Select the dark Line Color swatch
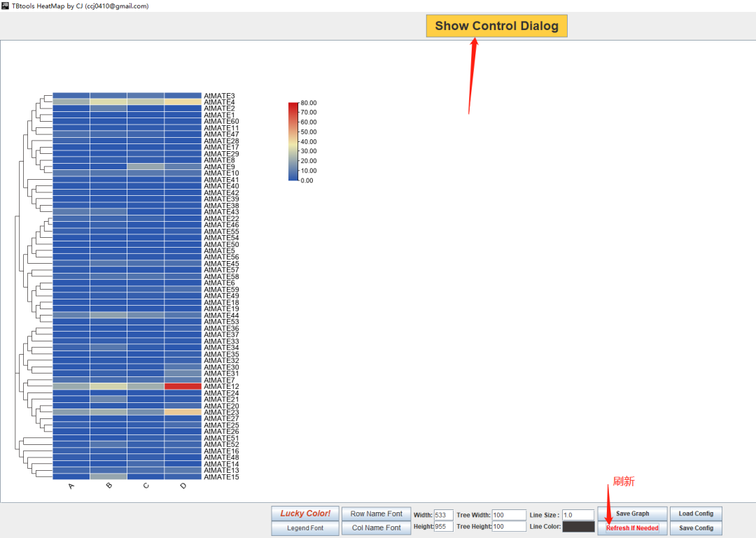The image size is (756, 538). coord(579,526)
